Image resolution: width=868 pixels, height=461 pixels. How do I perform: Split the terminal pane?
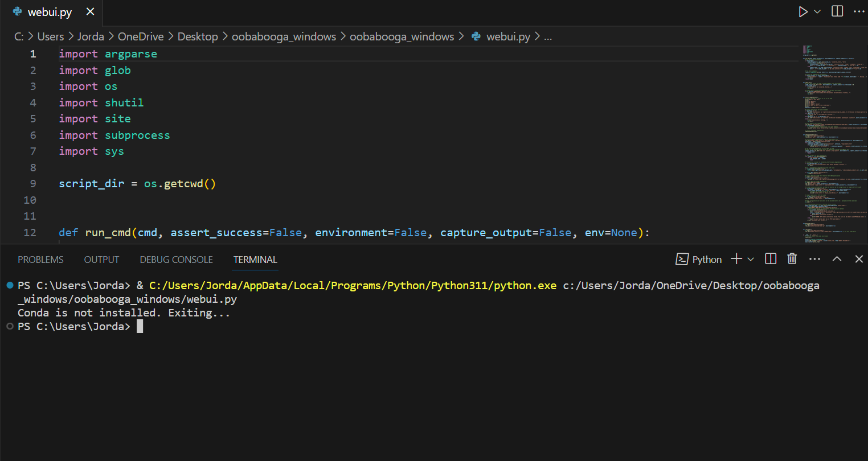(x=771, y=259)
